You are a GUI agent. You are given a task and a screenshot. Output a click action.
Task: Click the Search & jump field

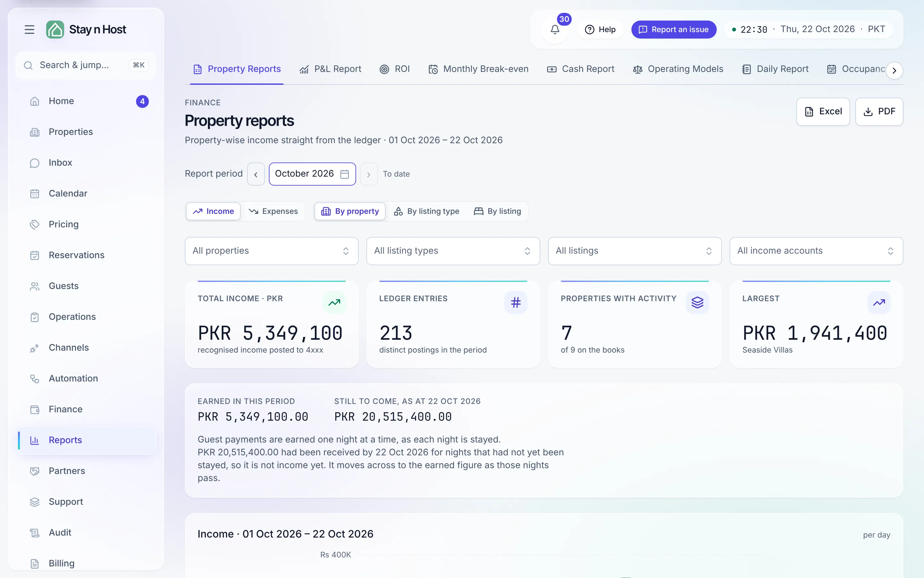86,66
